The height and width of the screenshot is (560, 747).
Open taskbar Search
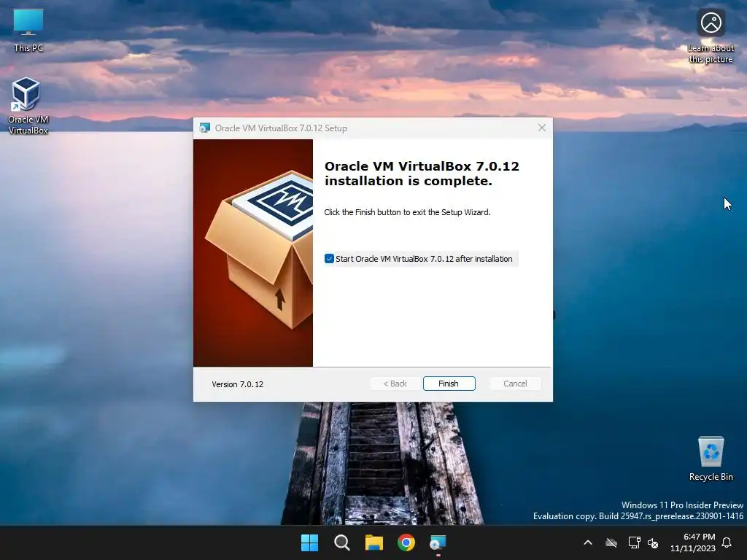click(x=341, y=542)
